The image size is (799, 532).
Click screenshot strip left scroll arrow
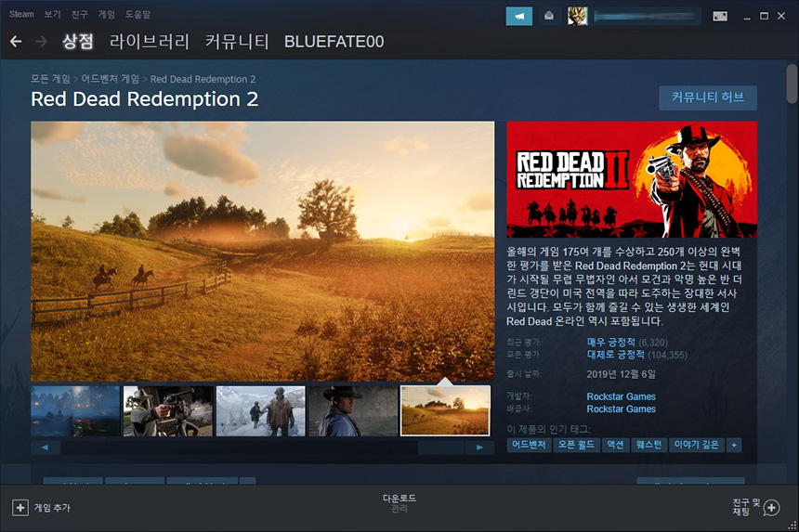(x=46, y=448)
